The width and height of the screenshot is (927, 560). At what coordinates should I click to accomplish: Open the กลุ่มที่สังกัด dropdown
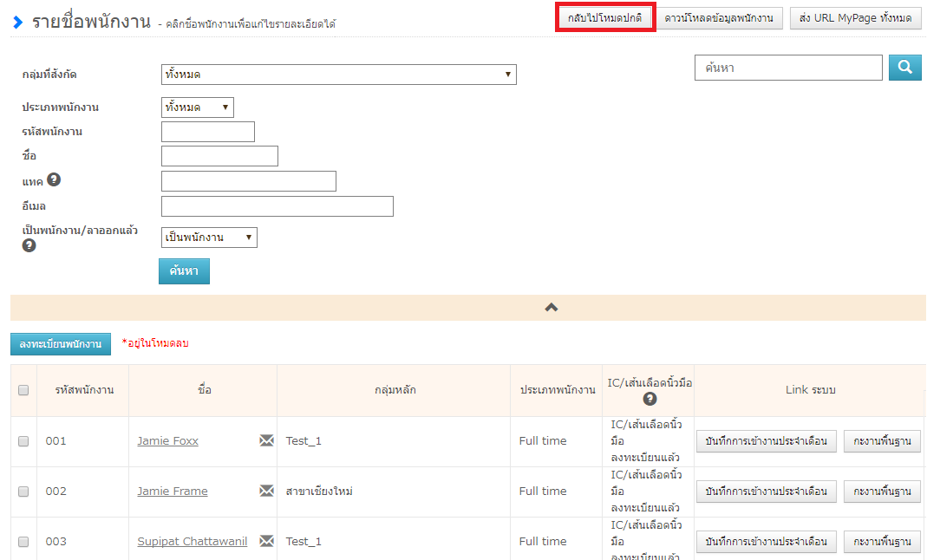pyautogui.click(x=338, y=75)
